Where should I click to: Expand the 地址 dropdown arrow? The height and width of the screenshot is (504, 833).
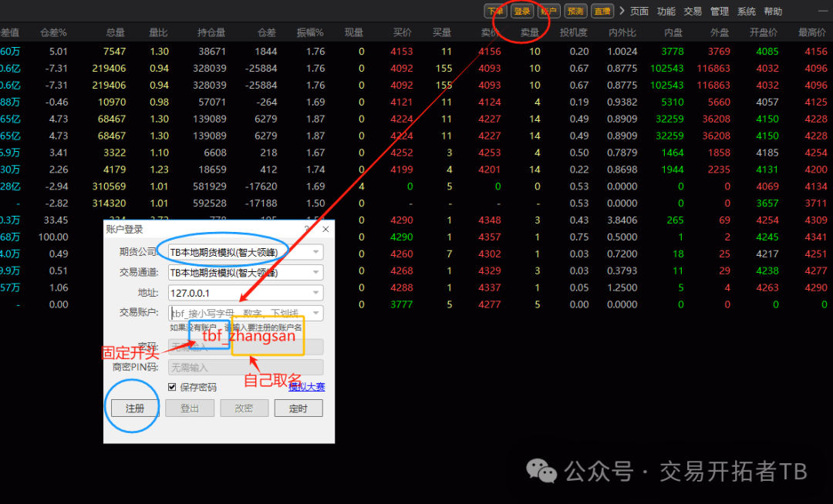pos(316,292)
